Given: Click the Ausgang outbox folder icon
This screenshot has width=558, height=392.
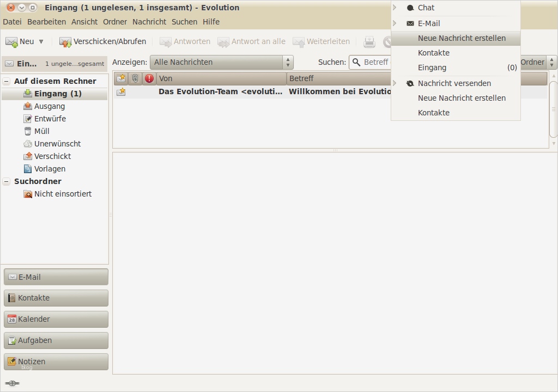Looking at the screenshot, I should (x=28, y=106).
